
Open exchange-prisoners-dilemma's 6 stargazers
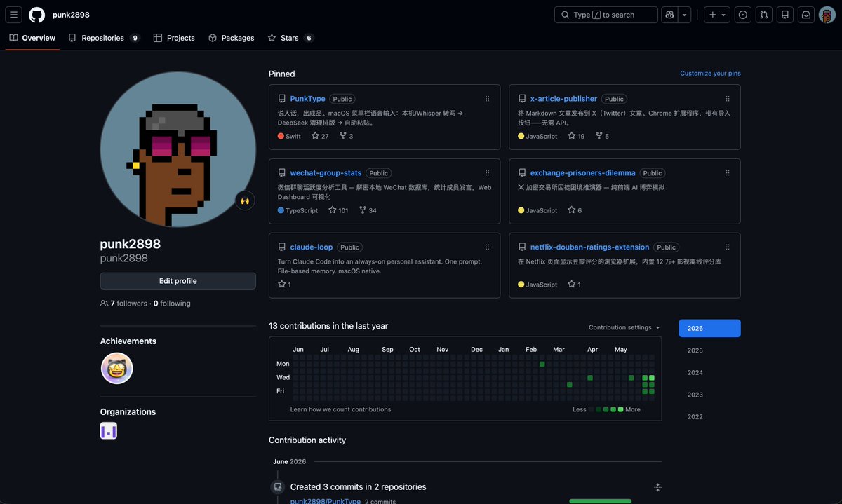[x=575, y=210]
